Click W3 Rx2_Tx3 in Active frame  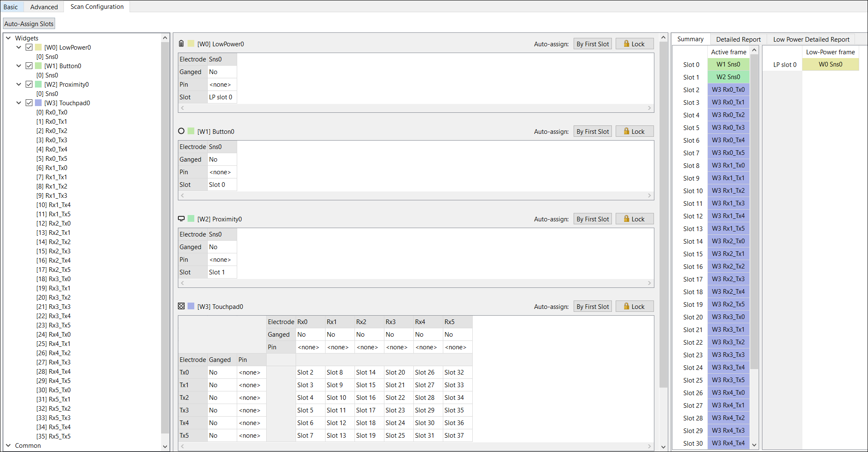[x=728, y=279]
